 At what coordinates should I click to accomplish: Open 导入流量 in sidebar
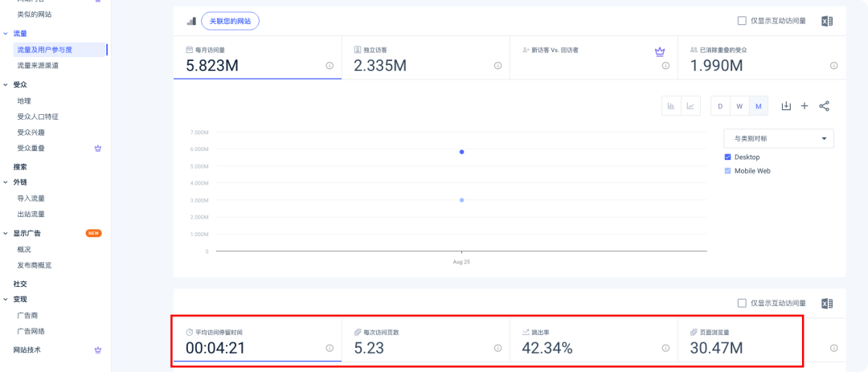coord(31,198)
